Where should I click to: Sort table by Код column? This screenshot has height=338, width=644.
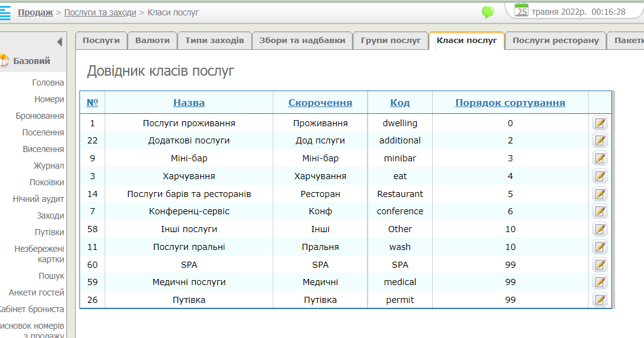point(400,103)
